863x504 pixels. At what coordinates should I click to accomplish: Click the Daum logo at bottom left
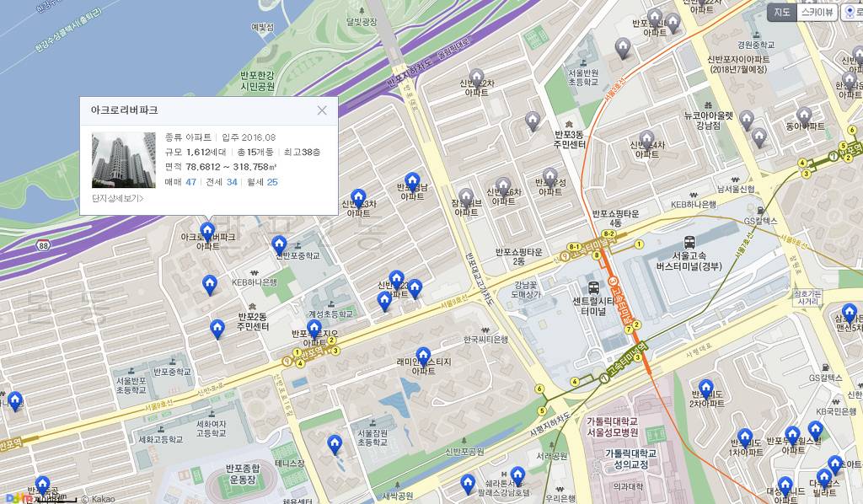(x=15, y=497)
